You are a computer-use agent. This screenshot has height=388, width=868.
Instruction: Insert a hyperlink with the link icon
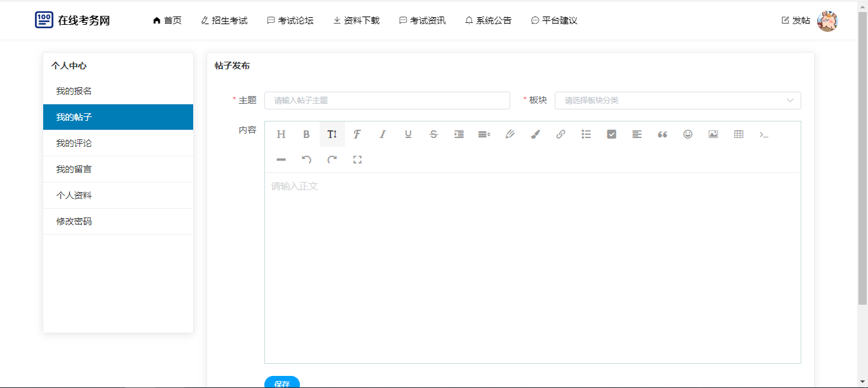(x=560, y=134)
